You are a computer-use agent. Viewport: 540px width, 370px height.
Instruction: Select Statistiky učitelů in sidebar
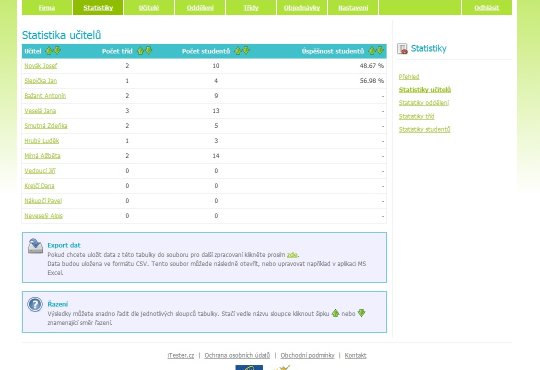(425, 90)
